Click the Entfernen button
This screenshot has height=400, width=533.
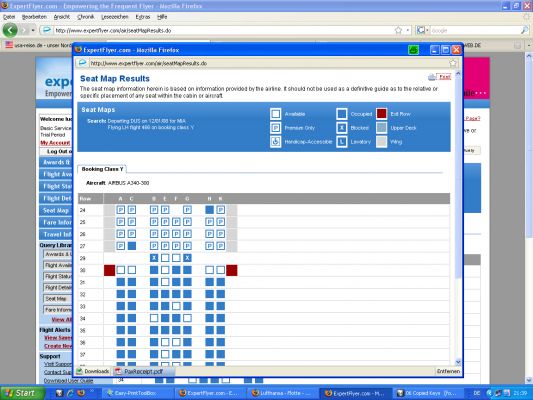(448, 371)
